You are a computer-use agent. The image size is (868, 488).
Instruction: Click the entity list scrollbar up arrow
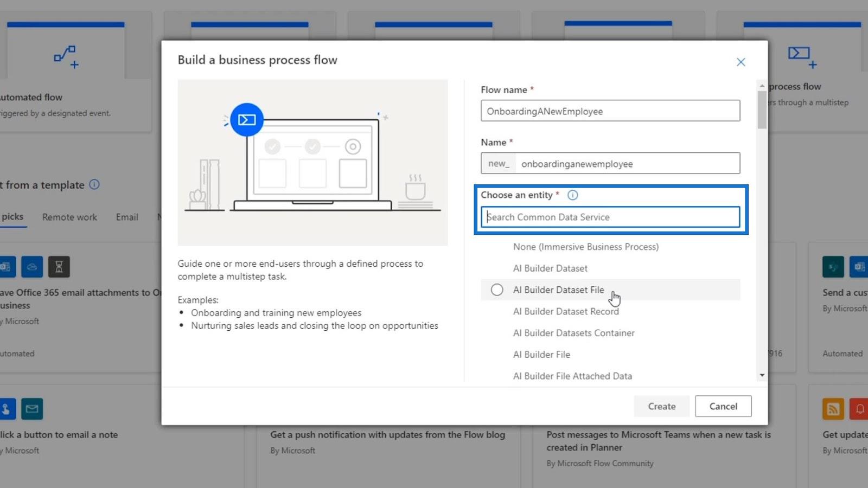pos(762,86)
